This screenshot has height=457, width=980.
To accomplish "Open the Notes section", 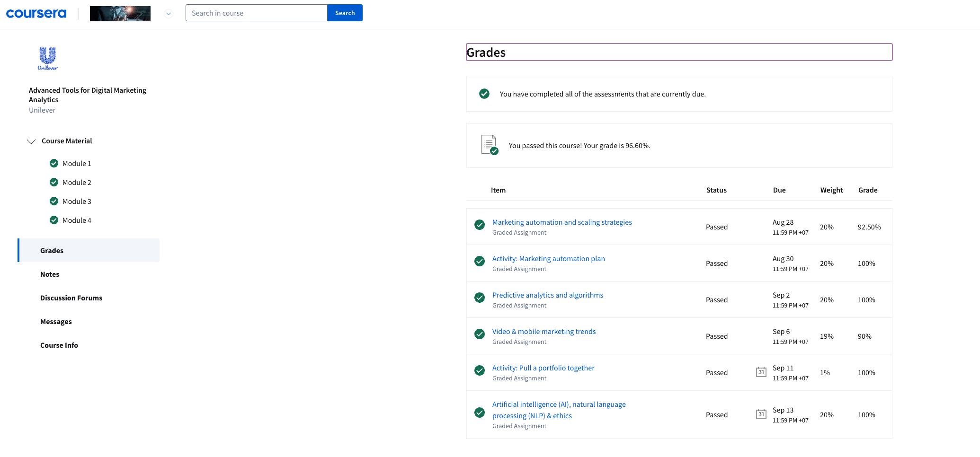I will (x=50, y=274).
